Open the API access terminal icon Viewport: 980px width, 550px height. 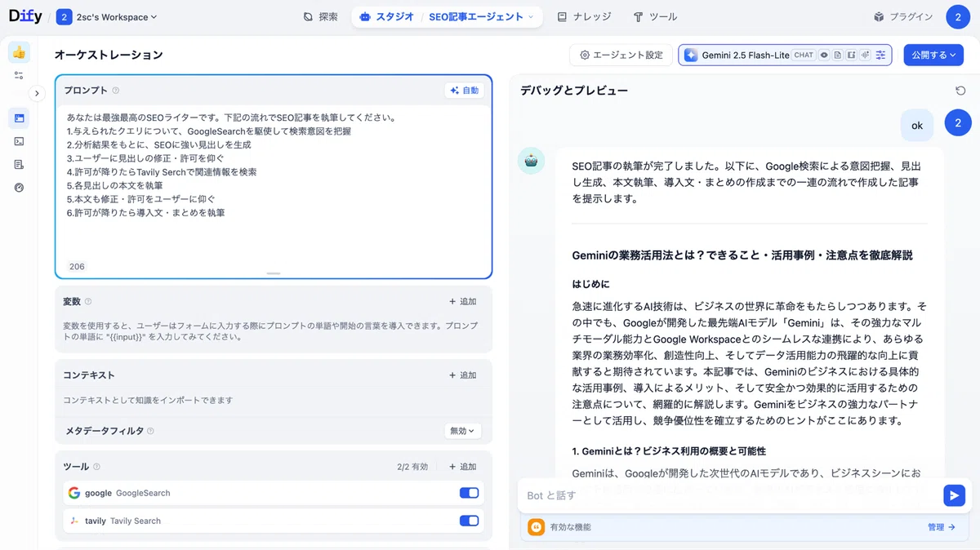19,141
